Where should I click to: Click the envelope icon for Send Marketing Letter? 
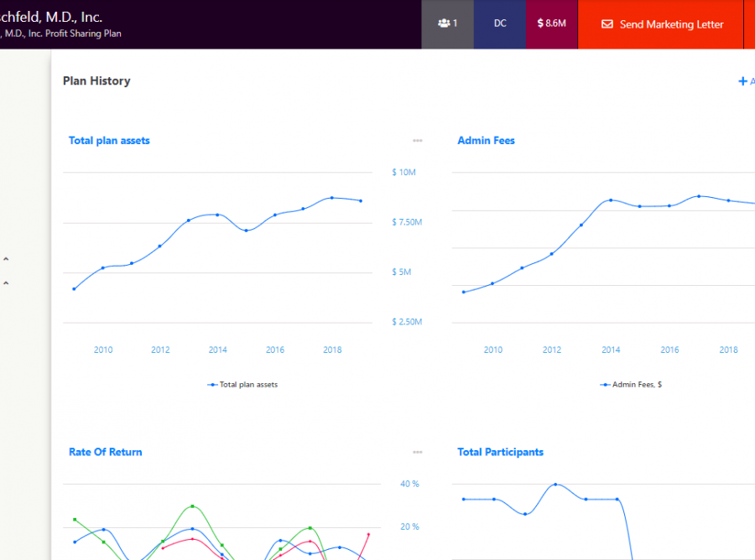607,24
